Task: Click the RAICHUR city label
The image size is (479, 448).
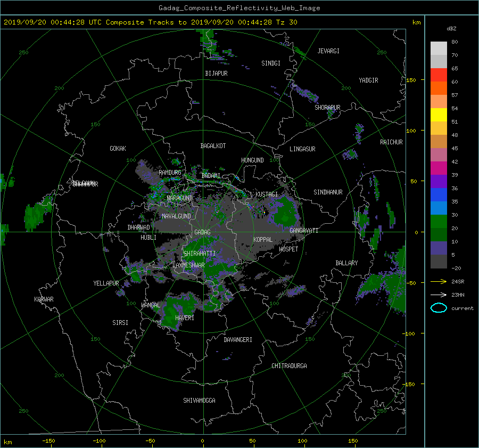Action: point(391,142)
